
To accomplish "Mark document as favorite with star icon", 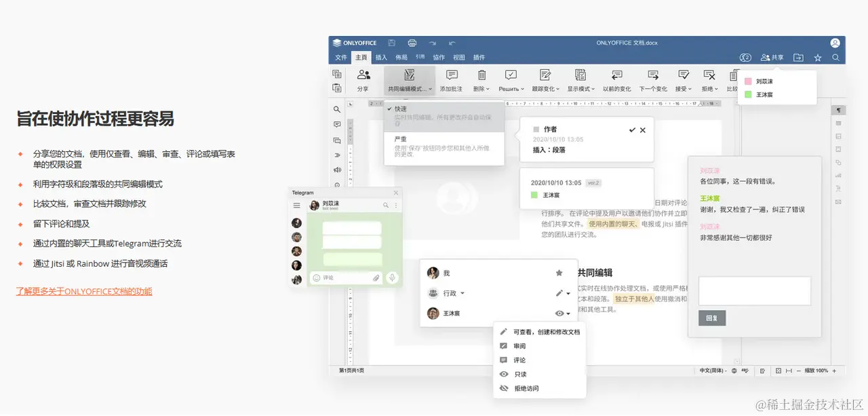I will pyautogui.click(x=818, y=58).
